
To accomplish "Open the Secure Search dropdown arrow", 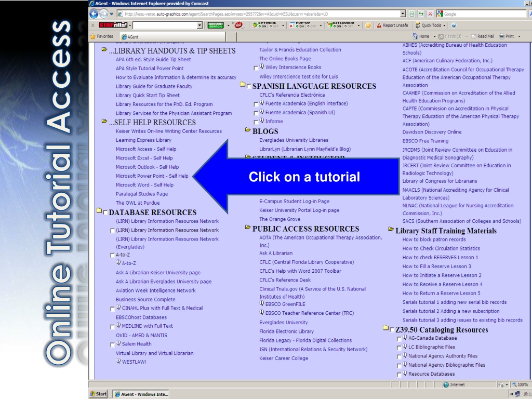I will coord(228,25).
